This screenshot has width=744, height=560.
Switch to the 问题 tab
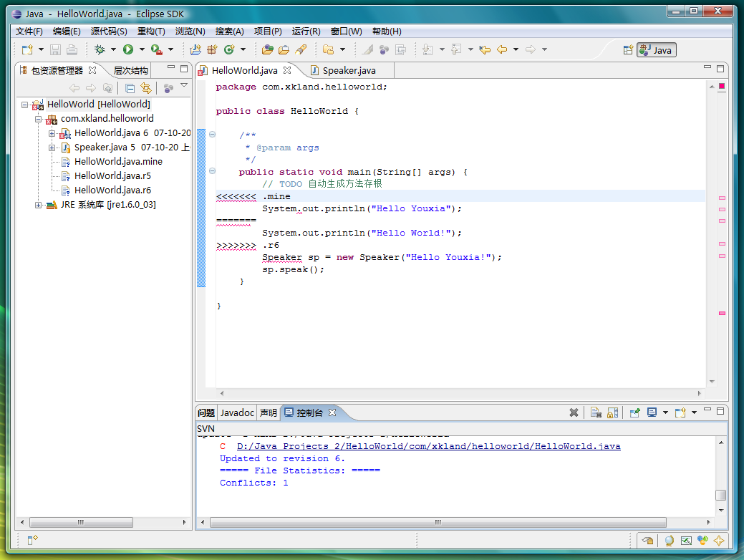[206, 413]
